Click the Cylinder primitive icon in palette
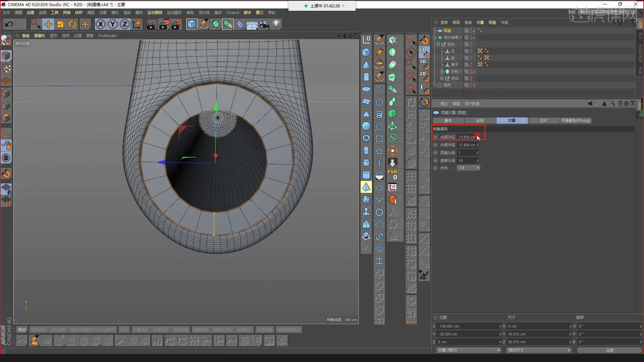 click(366, 77)
